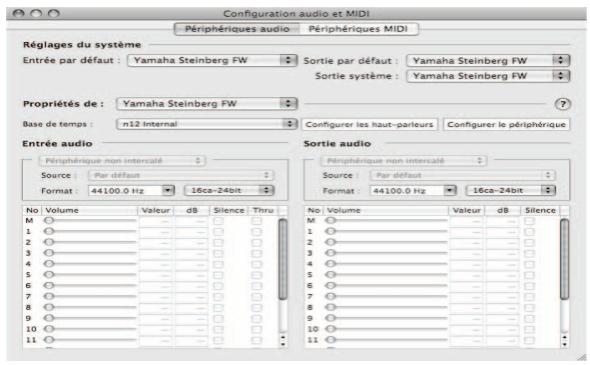
Task: Click input dB column header
Action: [192, 210]
